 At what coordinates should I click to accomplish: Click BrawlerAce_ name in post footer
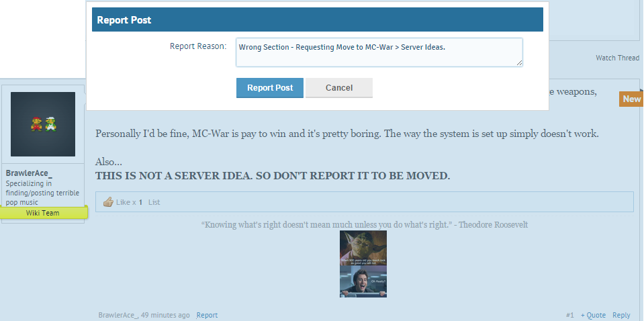(x=118, y=315)
